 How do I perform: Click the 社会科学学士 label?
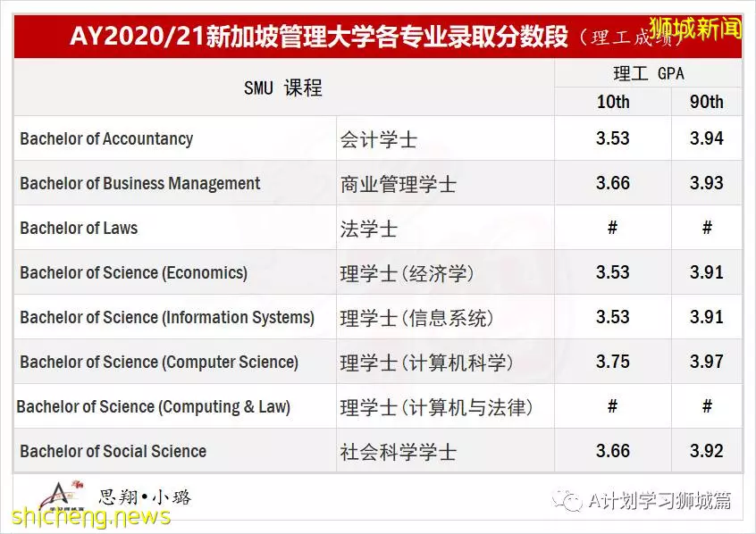pyautogui.click(x=399, y=452)
